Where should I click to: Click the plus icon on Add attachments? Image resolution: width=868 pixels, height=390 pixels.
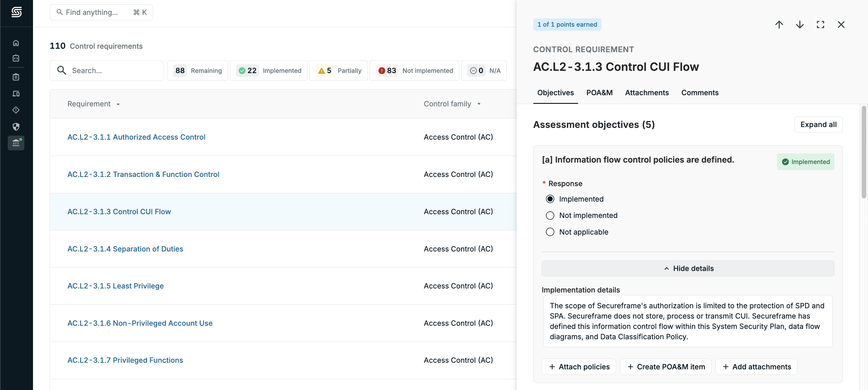725,367
